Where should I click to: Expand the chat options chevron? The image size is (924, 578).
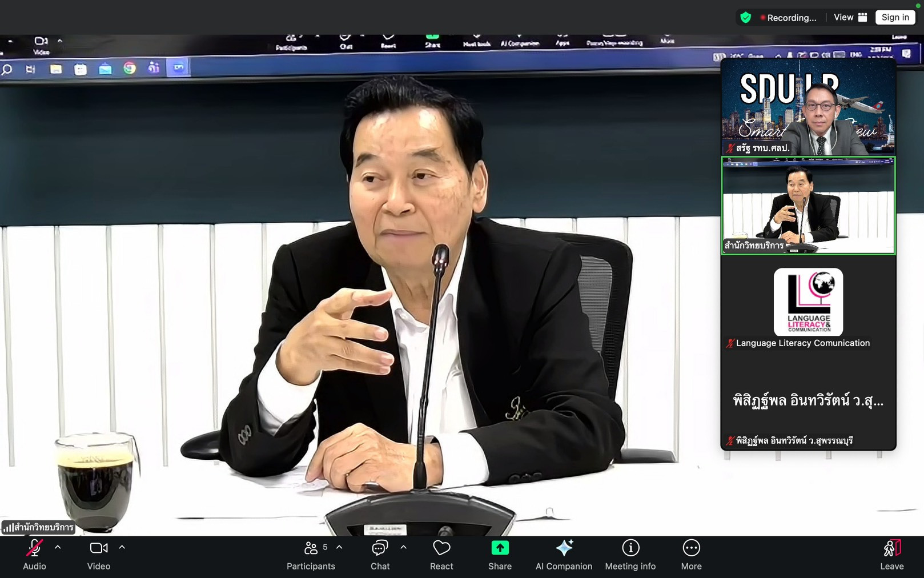pos(403,547)
